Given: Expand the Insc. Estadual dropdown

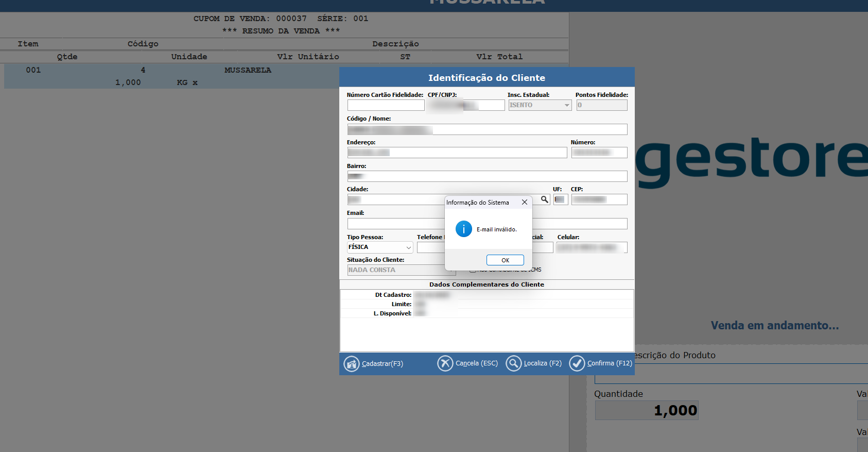Looking at the screenshot, I should click(567, 105).
